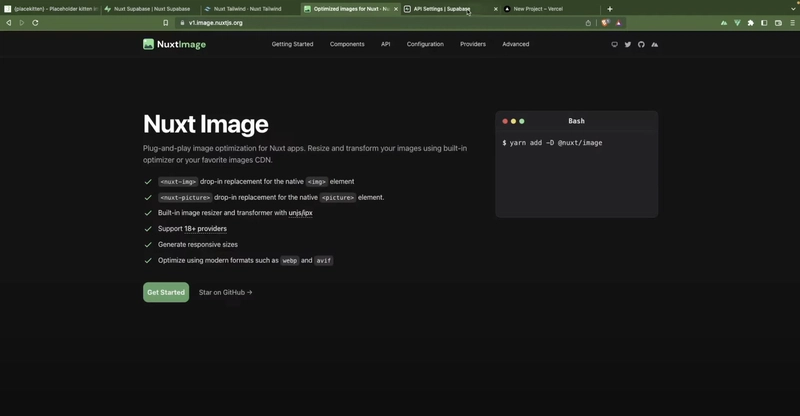Close the Optimized images for Nuxt tab
800x416 pixels.
click(396, 9)
